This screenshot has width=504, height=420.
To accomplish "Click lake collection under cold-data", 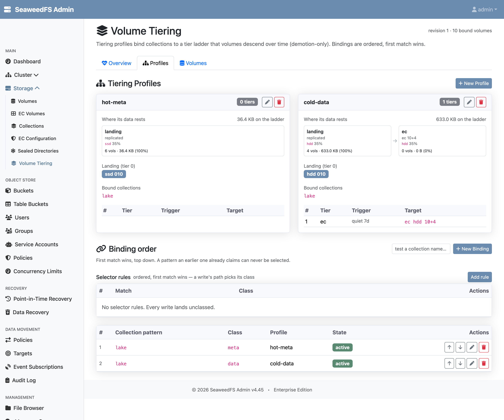I will coord(309,196).
